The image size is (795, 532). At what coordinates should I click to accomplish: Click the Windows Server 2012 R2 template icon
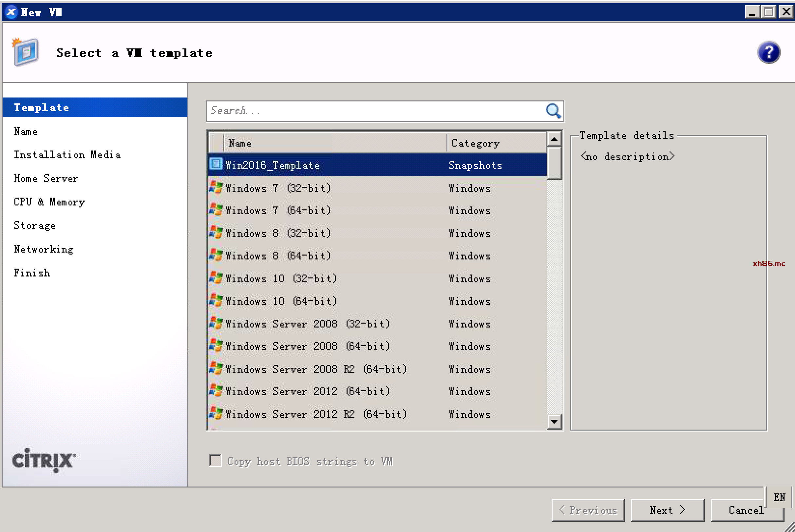point(215,414)
